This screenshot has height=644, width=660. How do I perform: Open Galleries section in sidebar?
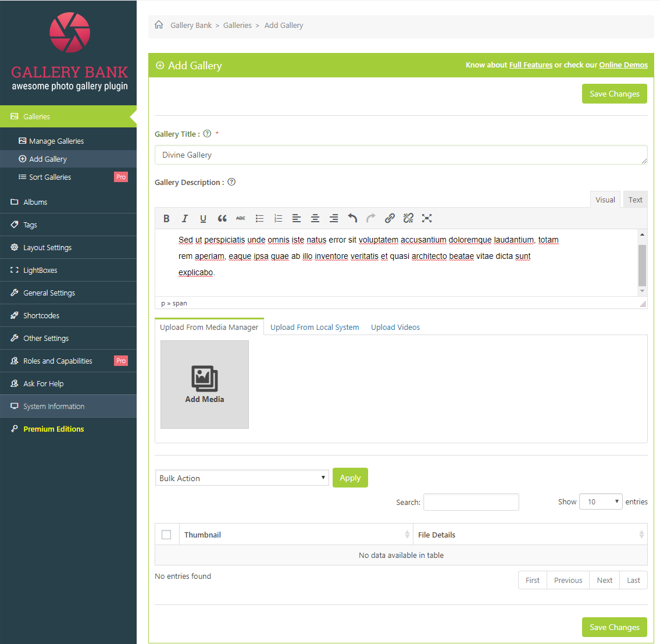tap(68, 116)
